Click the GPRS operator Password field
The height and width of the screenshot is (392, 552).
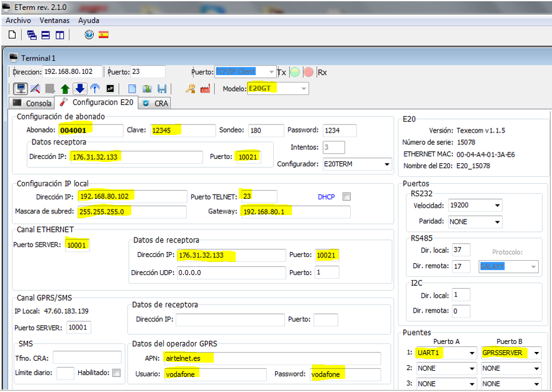click(346, 374)
